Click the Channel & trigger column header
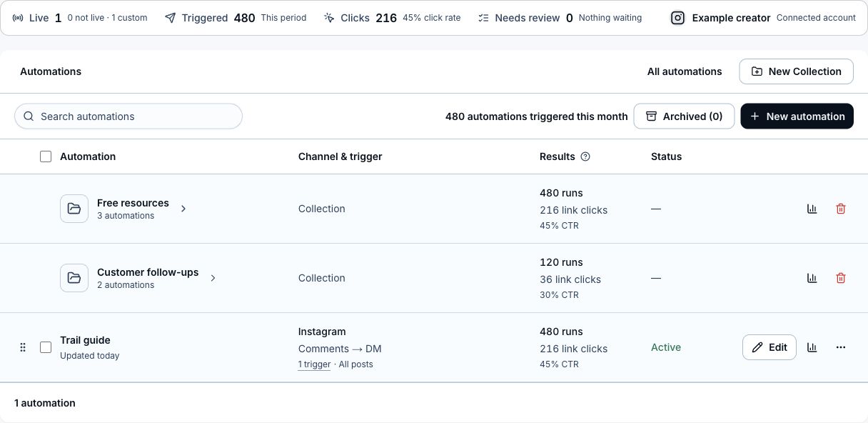868x423 pixels. [340, 156]
